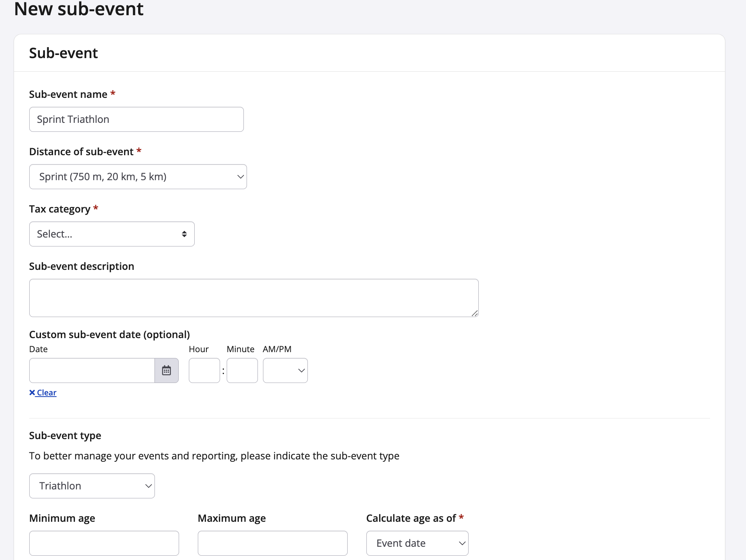The height and width of the screenshot is (560, 746).
Task: Open the Calculate age as of dropdown
Action: (x=417, y=543)
